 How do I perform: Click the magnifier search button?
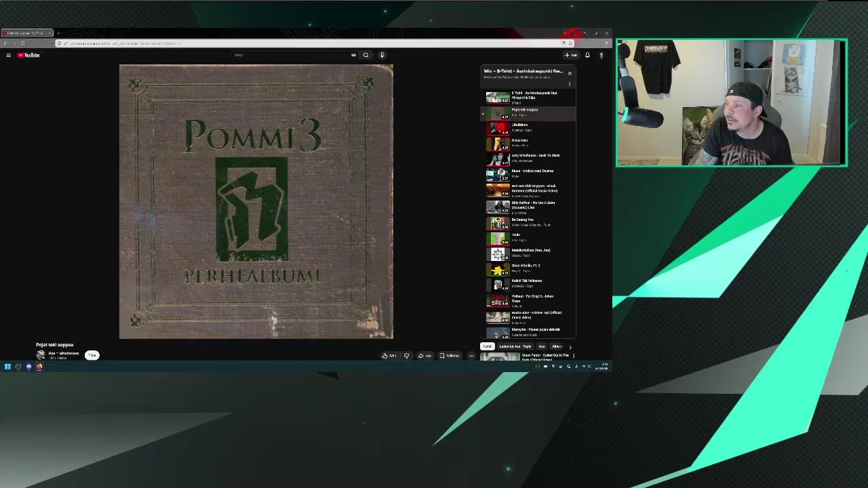366,55
